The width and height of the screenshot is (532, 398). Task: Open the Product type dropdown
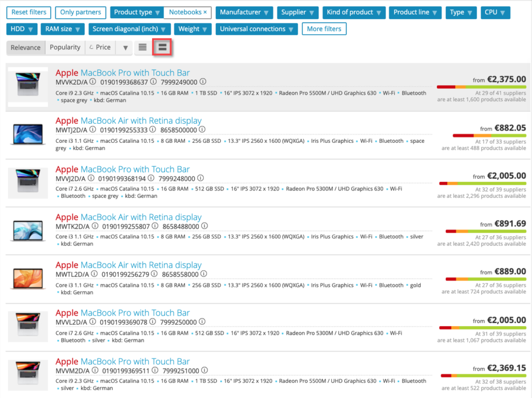pyautogui.click(x=137, y=12)
